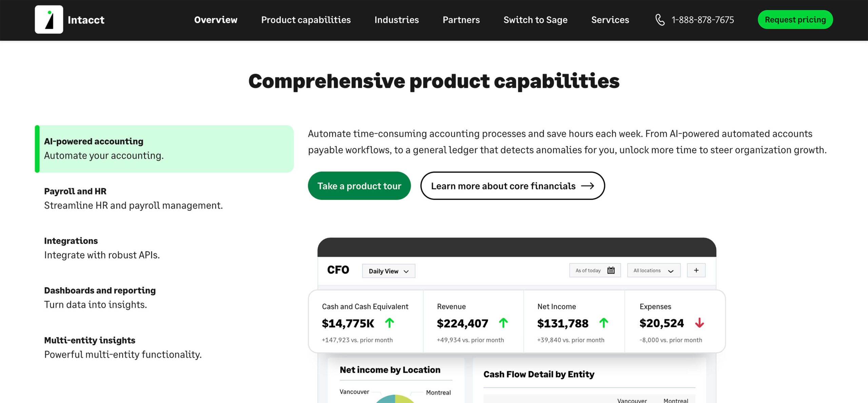Select the Partners nav item

(461, 20)
